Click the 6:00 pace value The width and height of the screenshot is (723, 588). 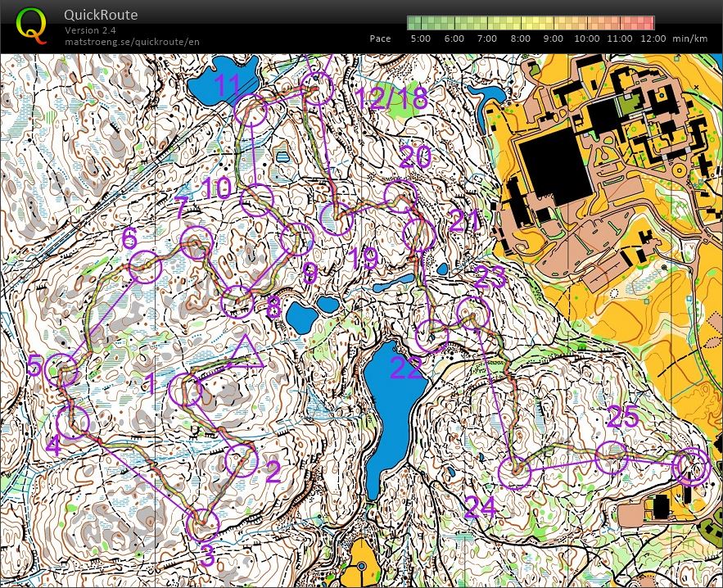click(x=454, y=38)
